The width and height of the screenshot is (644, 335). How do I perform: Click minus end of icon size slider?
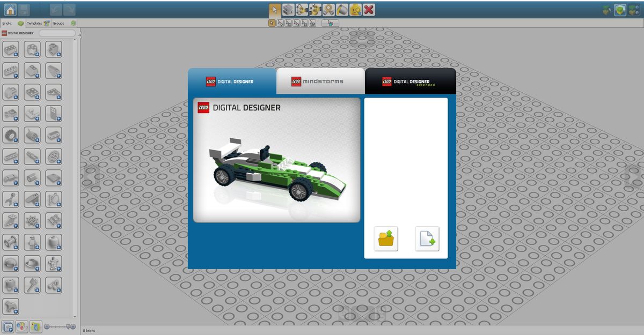[x=47, y=326]
